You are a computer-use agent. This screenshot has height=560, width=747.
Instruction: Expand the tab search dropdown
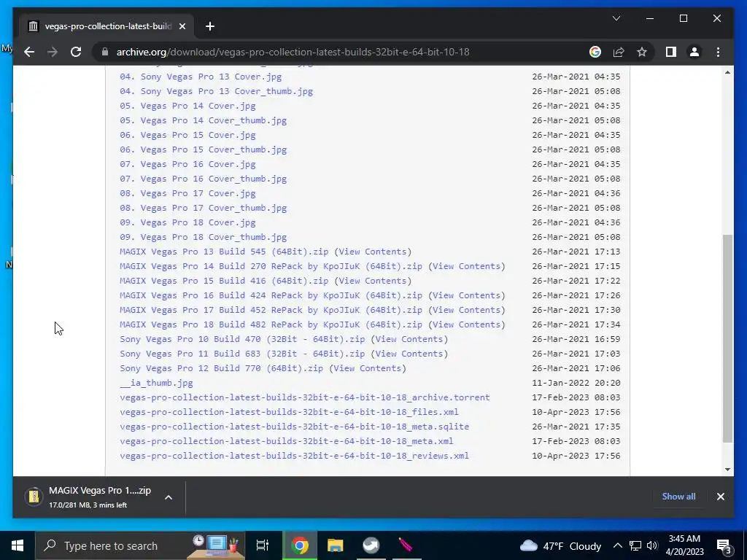[616, 18]
